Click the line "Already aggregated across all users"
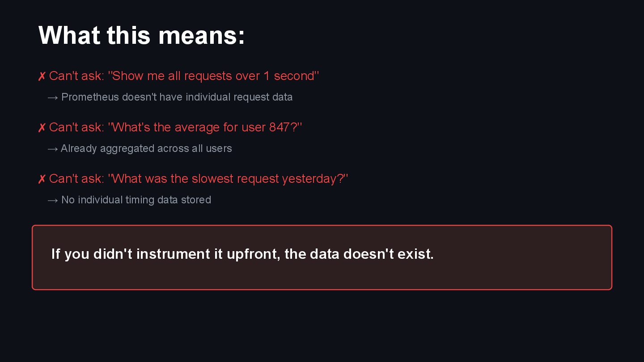Viewport: 644px width, 362px height. pyautogui.click(x=146, y=148)
